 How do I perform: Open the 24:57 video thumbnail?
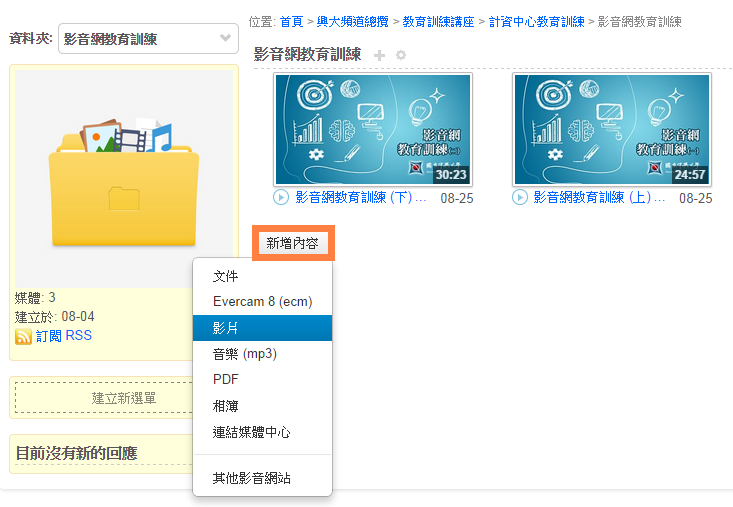coord(611,129)
